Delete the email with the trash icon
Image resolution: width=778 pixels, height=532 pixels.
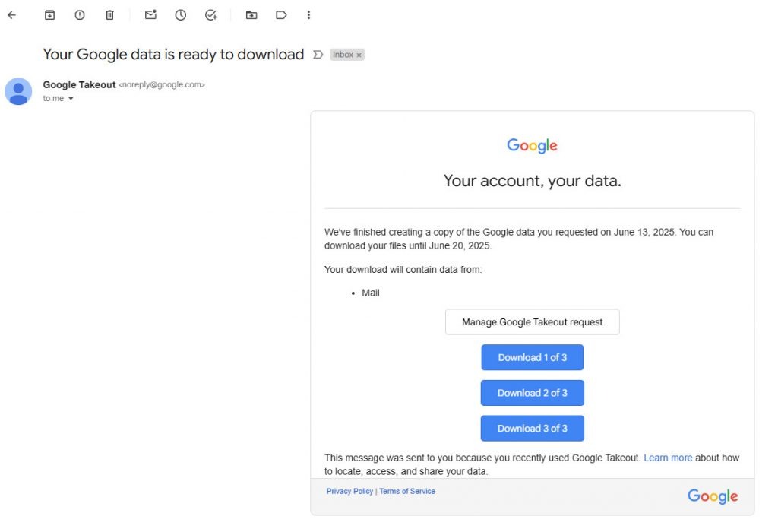click(x=109, y=15)
